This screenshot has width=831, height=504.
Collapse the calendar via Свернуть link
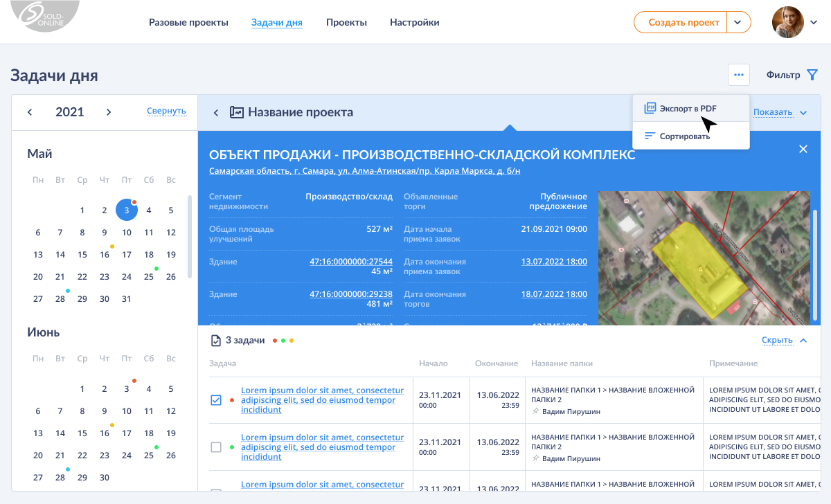(x=166, y=110)
